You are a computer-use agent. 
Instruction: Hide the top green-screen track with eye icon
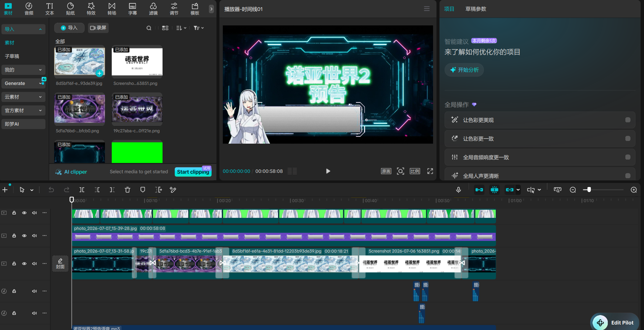click(x=24, y=213)
